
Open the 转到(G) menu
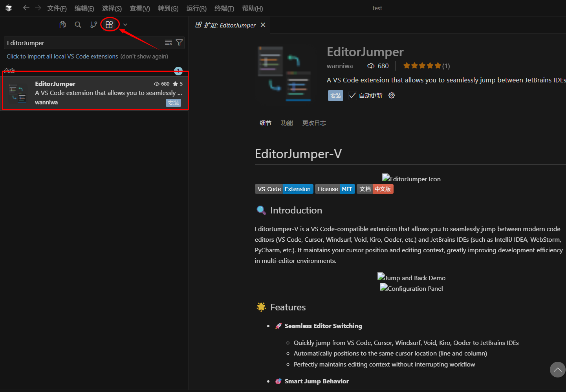(x=168, y=8)
